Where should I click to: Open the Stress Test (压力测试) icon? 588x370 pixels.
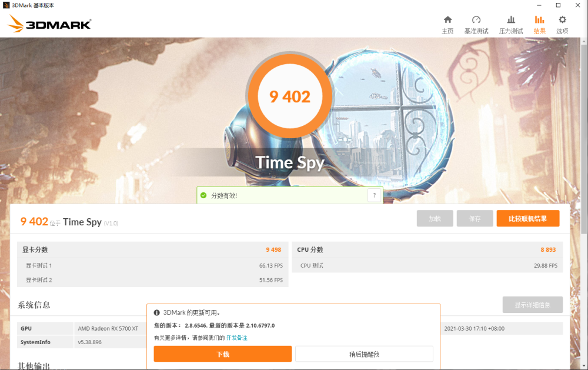pyautogui.click(x=511, y=20)
